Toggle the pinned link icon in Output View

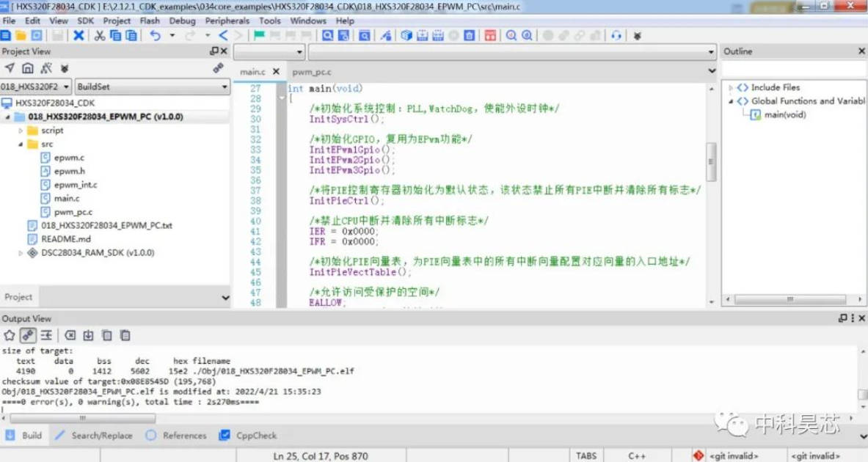28,335
